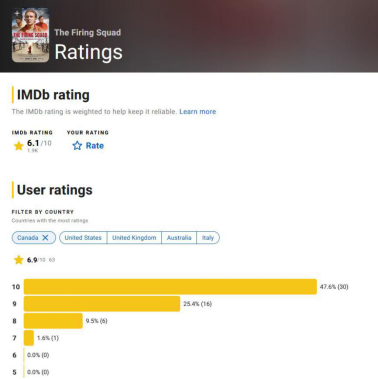Click the 8-star rating bar
378x379 pixels.
[53, 321]
